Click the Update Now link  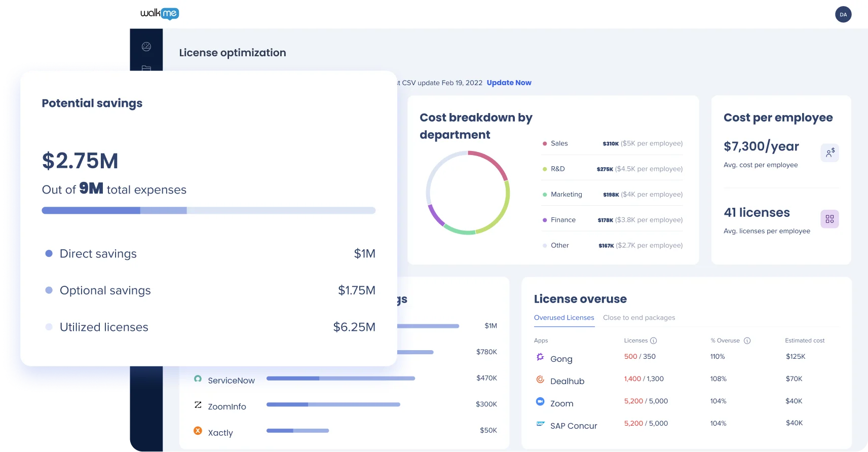509,83
